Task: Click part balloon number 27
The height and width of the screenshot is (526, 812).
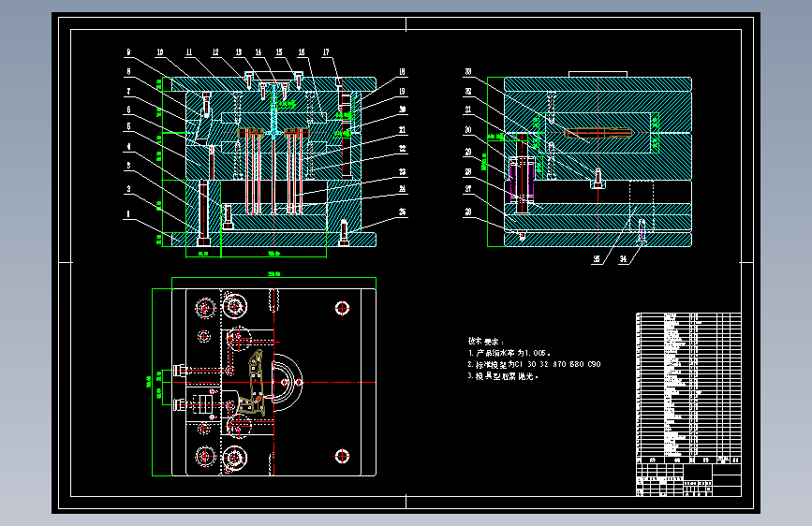Action: pos(468,189)
